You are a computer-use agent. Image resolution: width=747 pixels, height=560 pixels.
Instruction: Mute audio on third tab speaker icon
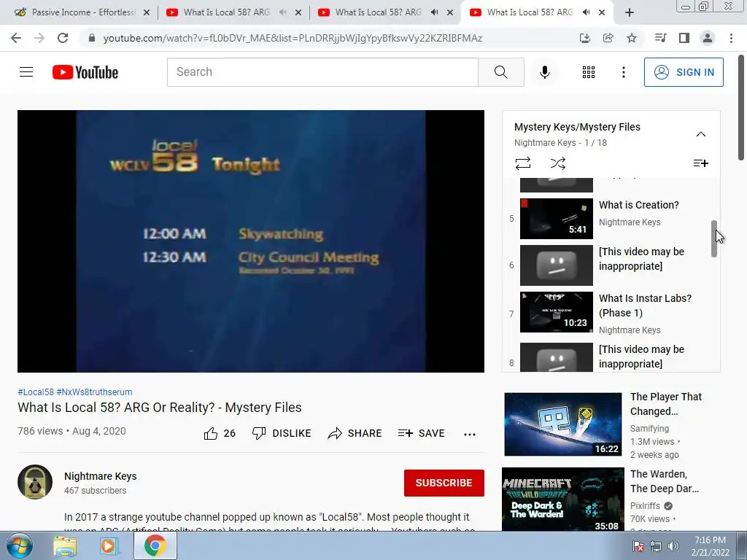click(434, 12)
